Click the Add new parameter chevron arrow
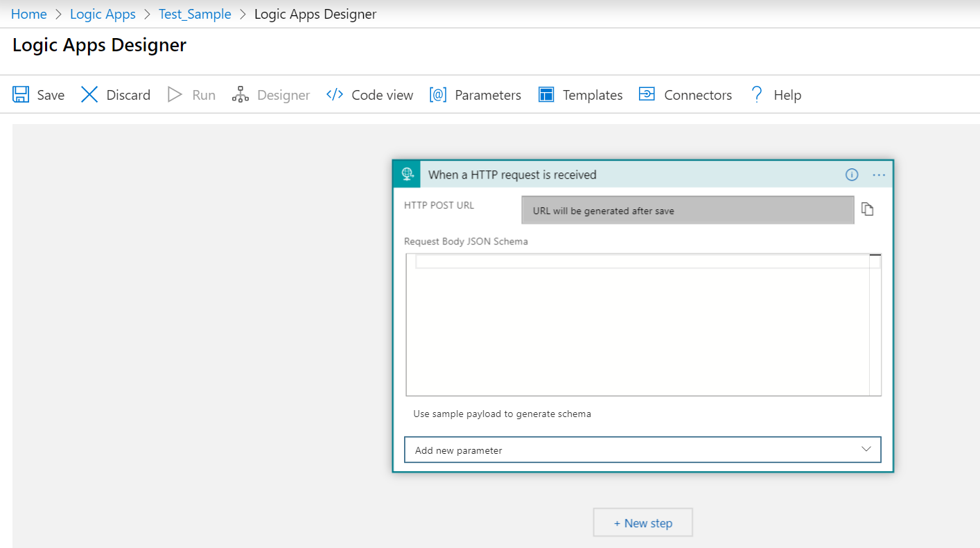Screen dimensions: 980x548 click(866, 449)
